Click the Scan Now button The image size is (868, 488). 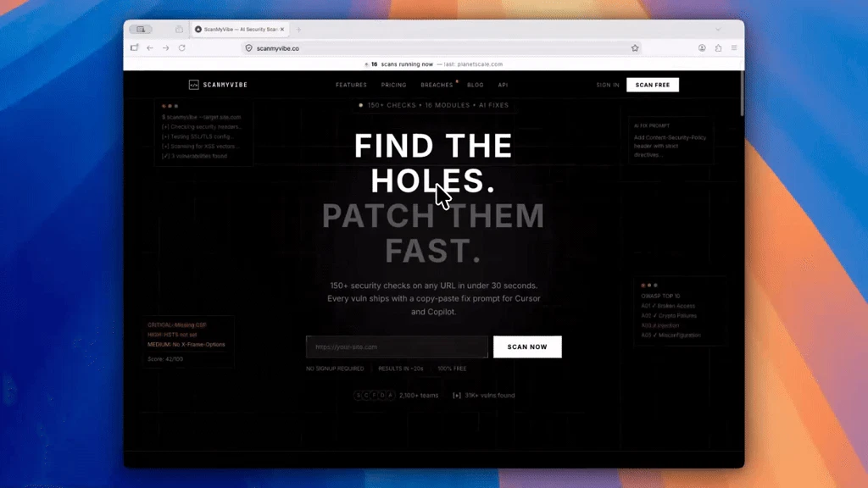click(527, 347)
